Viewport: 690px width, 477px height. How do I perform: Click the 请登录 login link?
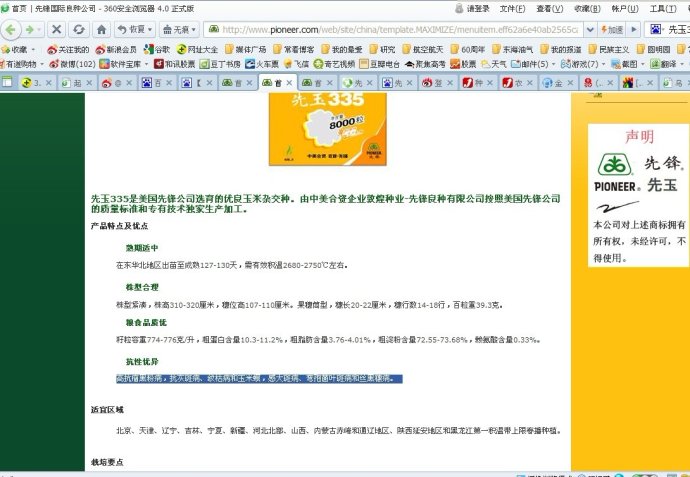tap(473, 8)
